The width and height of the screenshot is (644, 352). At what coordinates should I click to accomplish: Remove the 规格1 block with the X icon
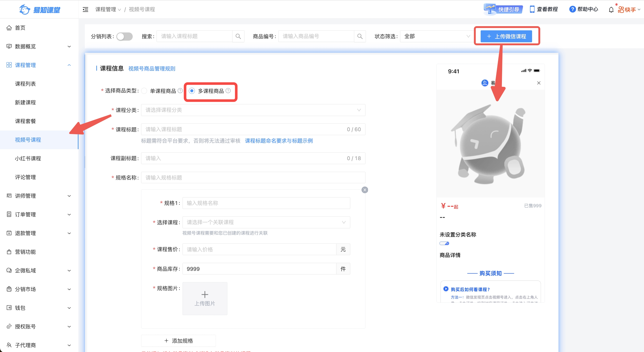[365, 190]
